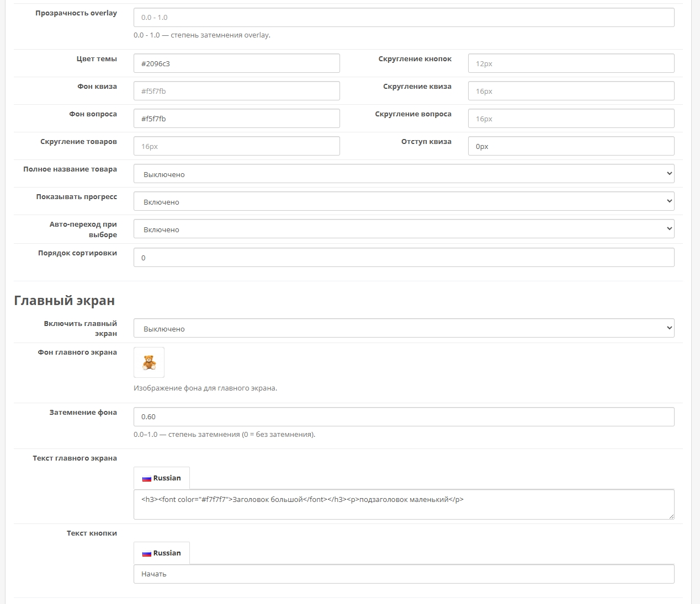The width and height of the screenshot is (700, 604).
Task: Open the 'Полное название товара' dropdown
Action: point(404,174)
